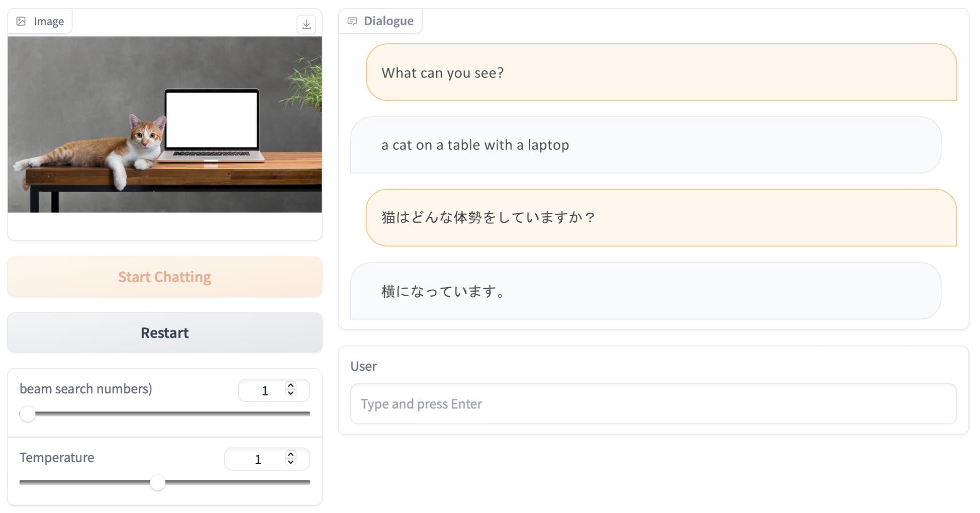The height and width of the screenshot is (513, 980).
Task: Click the Image panel label icon
Action: 21,21
